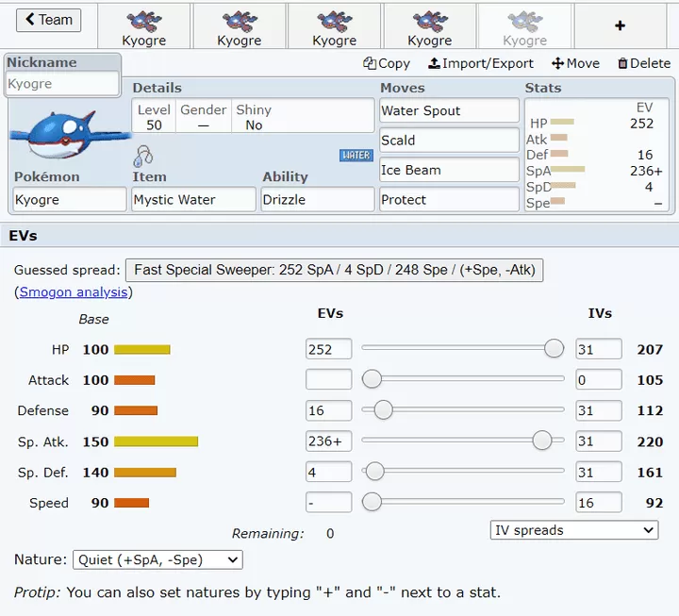The image size is (679, 616).
Task: Select the Protect move field
Action: point(449,199)
